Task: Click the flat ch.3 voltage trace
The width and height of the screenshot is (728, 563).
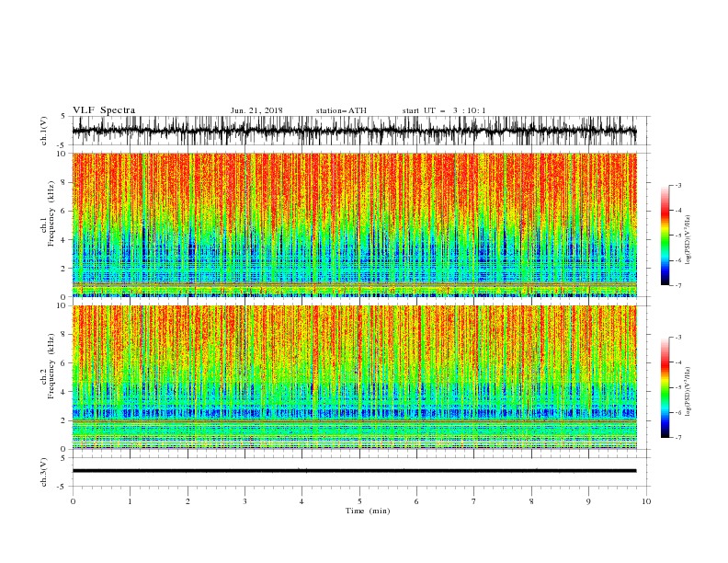Action: [x=354, y=471]
